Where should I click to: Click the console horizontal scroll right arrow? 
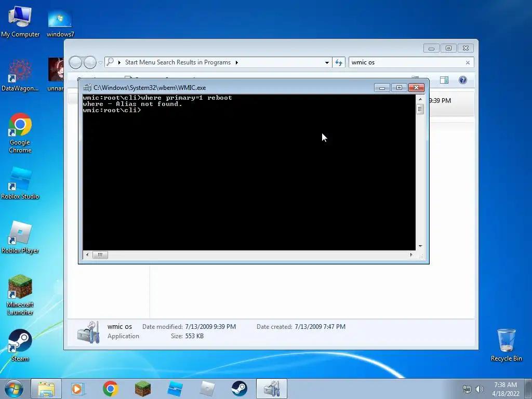[x=411, y=255]
